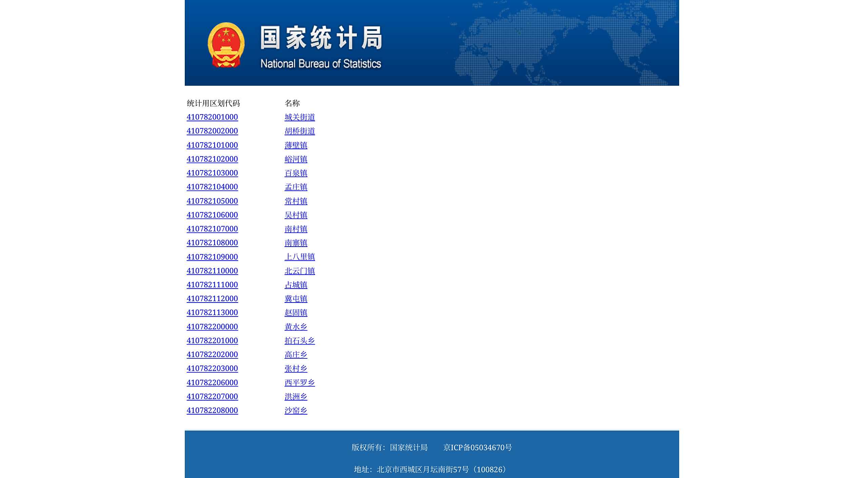Click code 410782110000 for 北云门镇
Viewport: 868px width, 478px height.
click(212, 271)
